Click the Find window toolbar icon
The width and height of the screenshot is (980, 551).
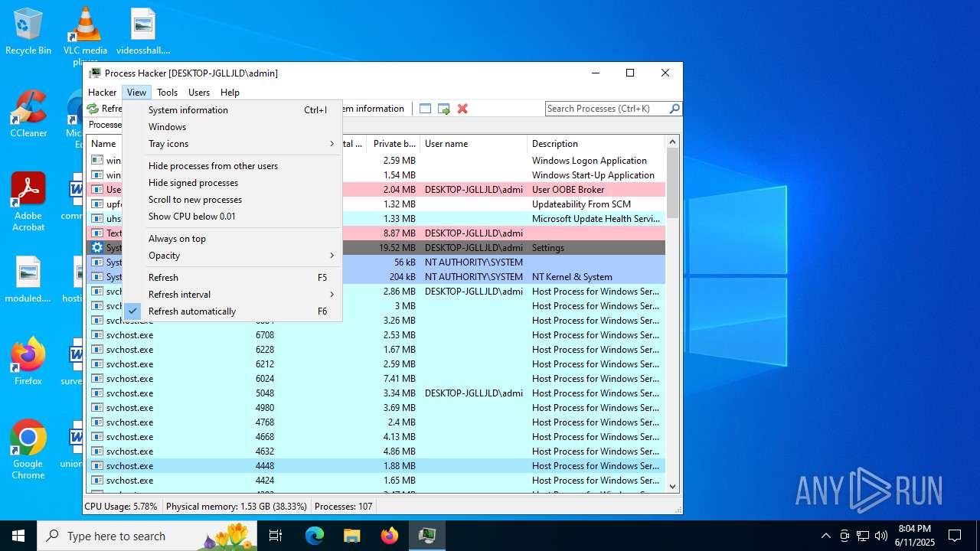[x=426, y=109]
